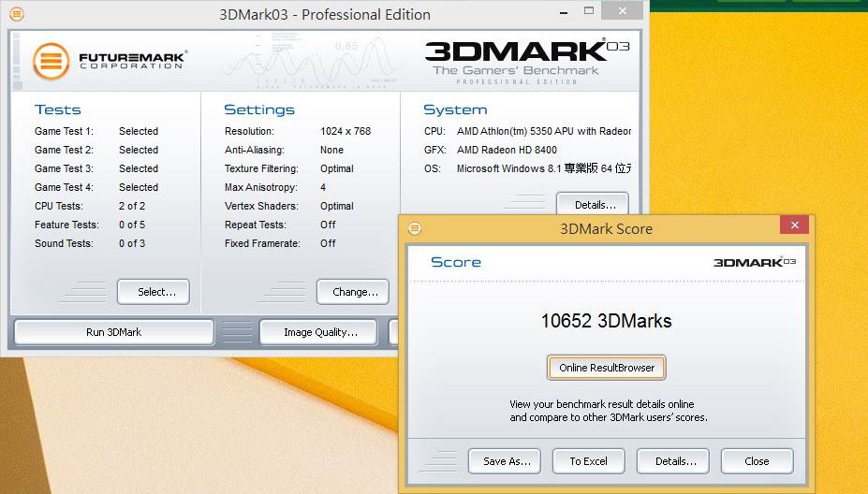The width and height of the screenshot is (868, 494).
Task: Click the 'Texture Filtering:' label
Action: point(261,168)
